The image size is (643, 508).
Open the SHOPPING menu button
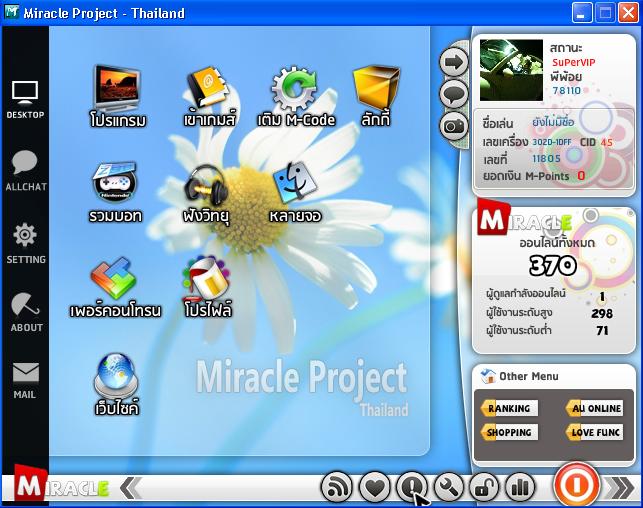(509, 432)
